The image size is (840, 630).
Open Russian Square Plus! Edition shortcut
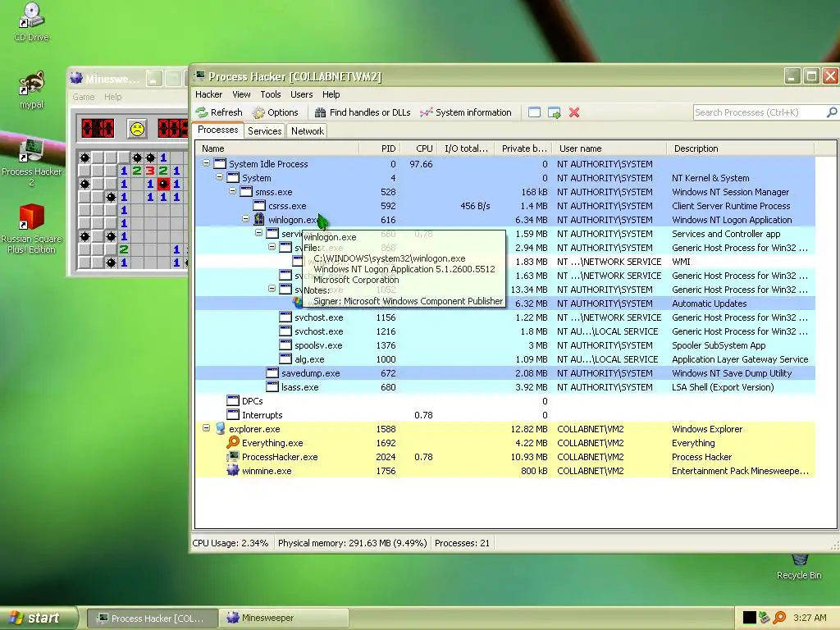pyautogui.click(x=31, y=228)
